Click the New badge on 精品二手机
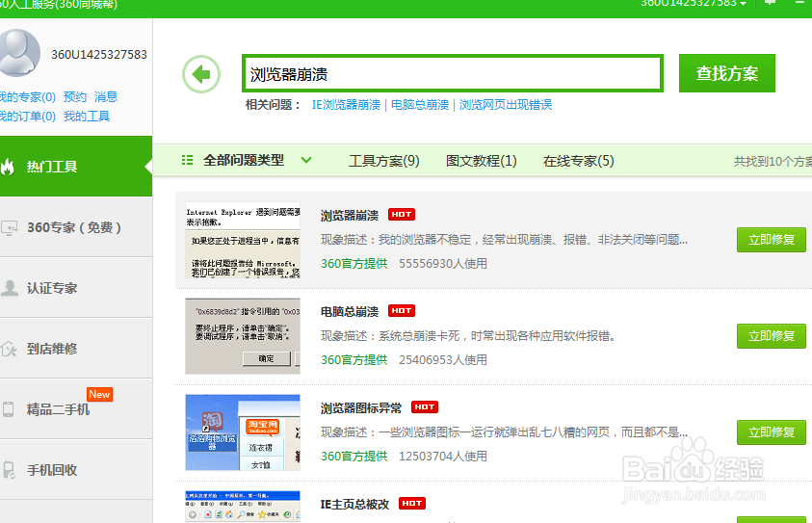This screenshot has height=523, width=812. tap(99, 395)
